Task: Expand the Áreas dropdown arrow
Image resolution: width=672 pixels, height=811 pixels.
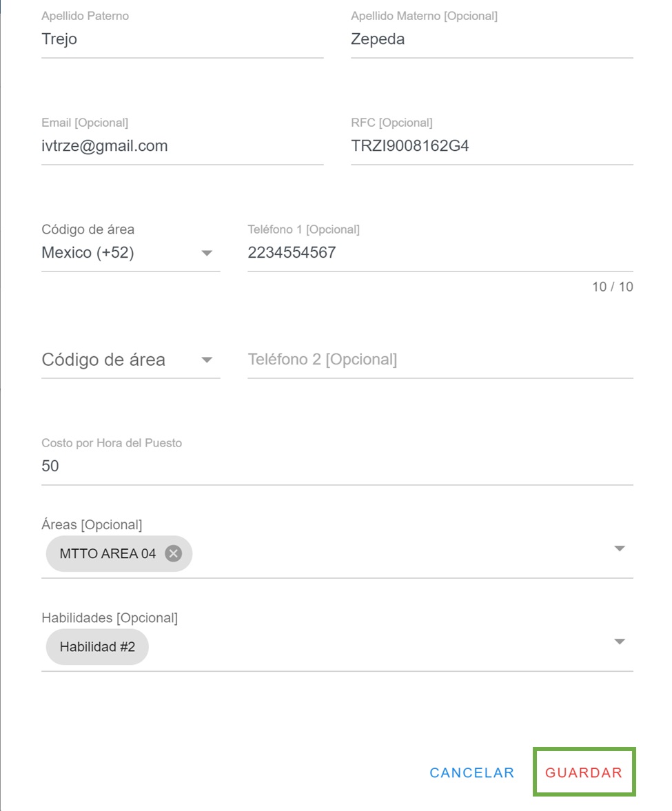Action: click(x=619, y=548)
